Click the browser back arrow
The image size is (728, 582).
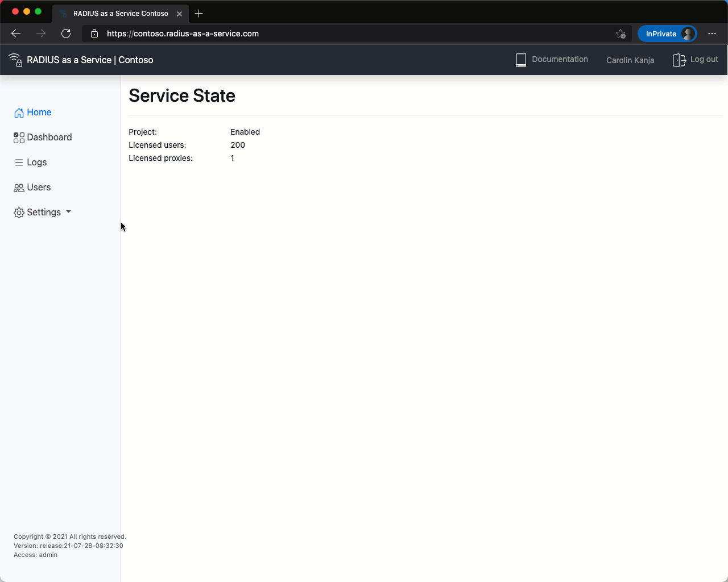coord(16,34)
